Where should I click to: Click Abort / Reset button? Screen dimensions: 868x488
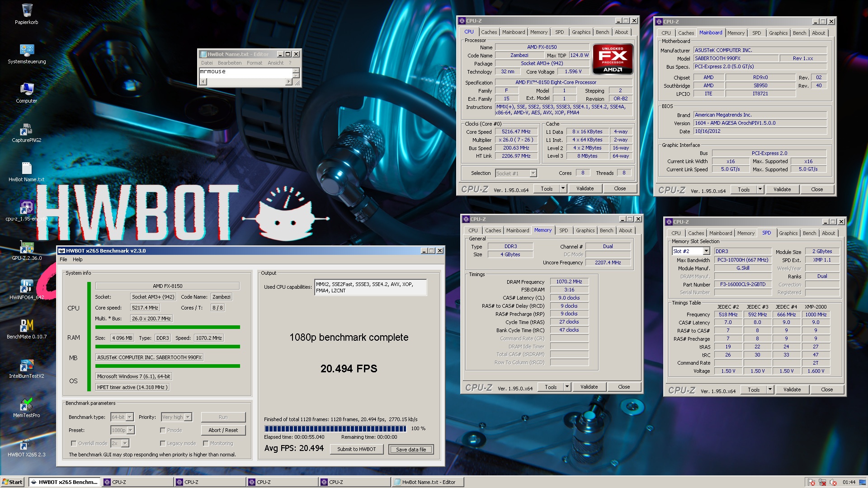coord(223,430)
